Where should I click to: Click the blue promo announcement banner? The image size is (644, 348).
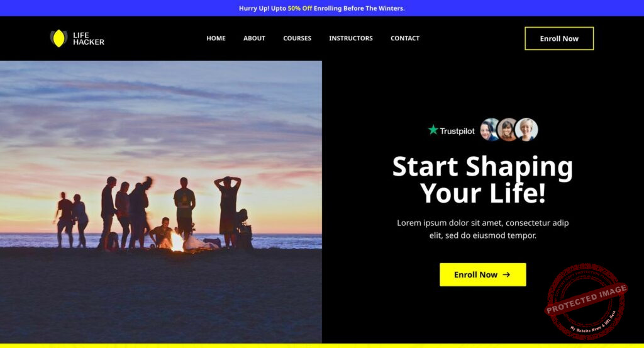pos(322,8)
